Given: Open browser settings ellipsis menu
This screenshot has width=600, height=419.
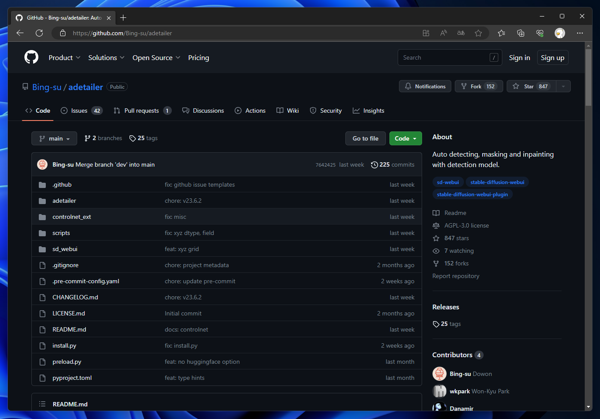Looking at the screenshot, I should coord(580,33).
